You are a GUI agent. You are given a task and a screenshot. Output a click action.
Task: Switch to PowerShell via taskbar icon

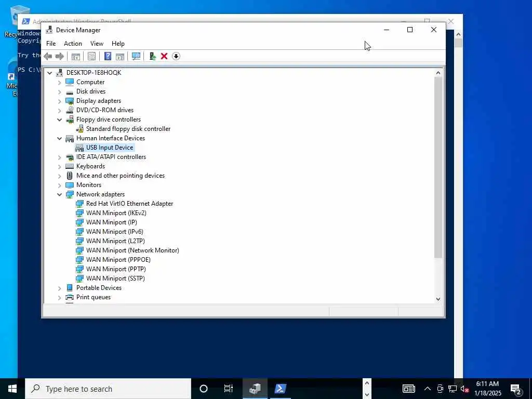[280, 389]
